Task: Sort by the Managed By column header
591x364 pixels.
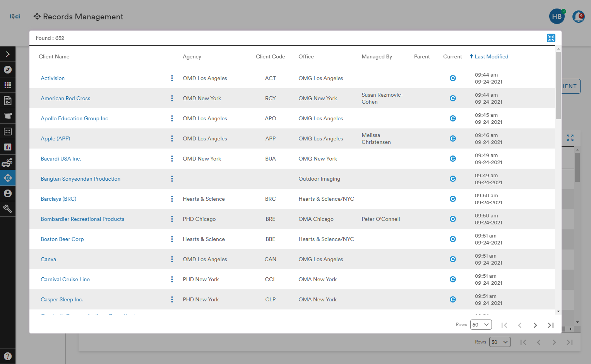Action: coord(377,56)
